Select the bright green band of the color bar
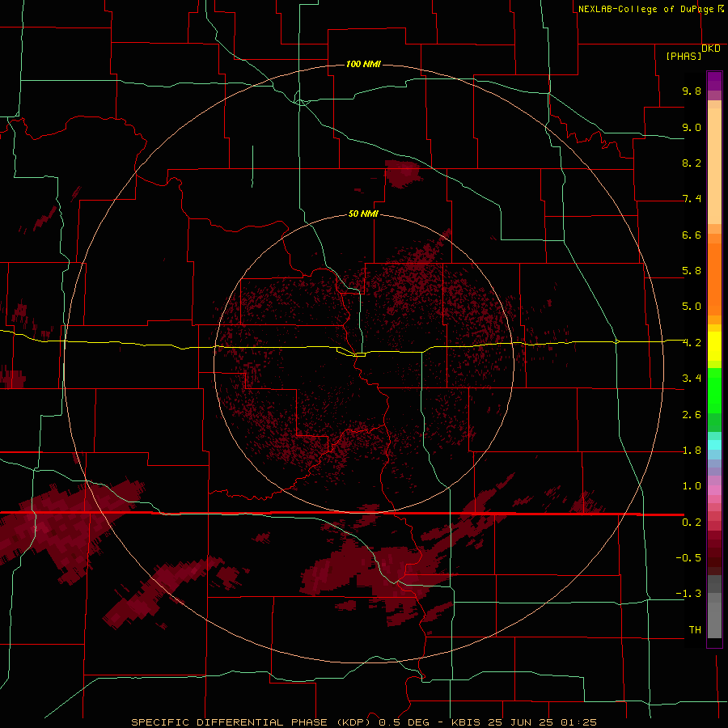This screenshot has height=728, width=728. coord(714,391)
